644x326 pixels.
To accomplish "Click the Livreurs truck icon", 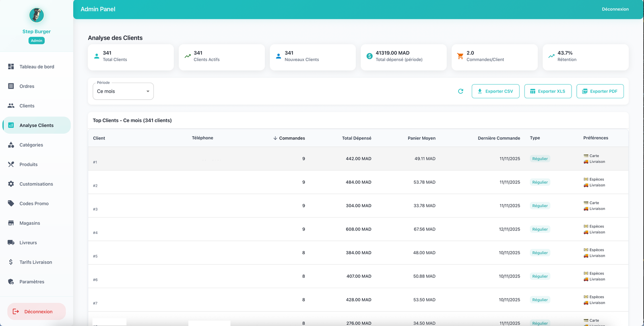I will point(11,243).
